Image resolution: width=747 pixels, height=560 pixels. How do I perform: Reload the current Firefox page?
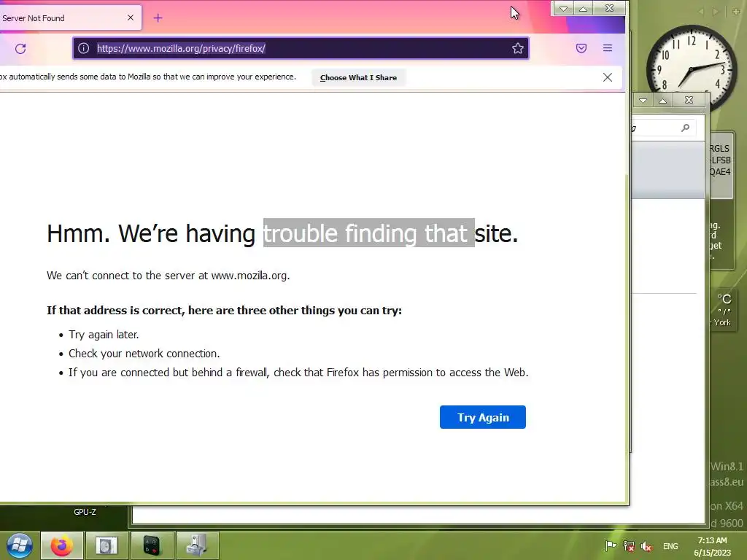(x=20, y=49)
